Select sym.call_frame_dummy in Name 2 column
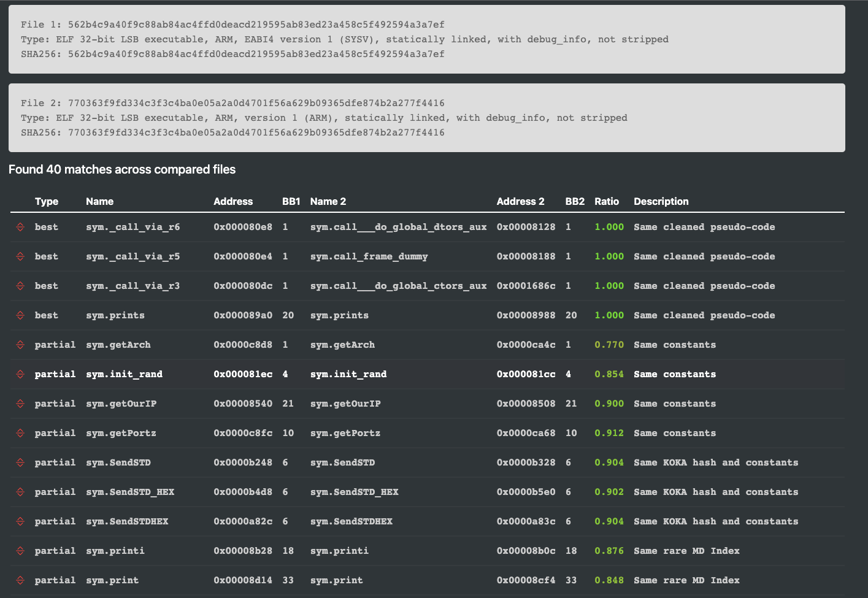This screenshot has height=598, width=868. pyautogui.click(x=369, y=256)
